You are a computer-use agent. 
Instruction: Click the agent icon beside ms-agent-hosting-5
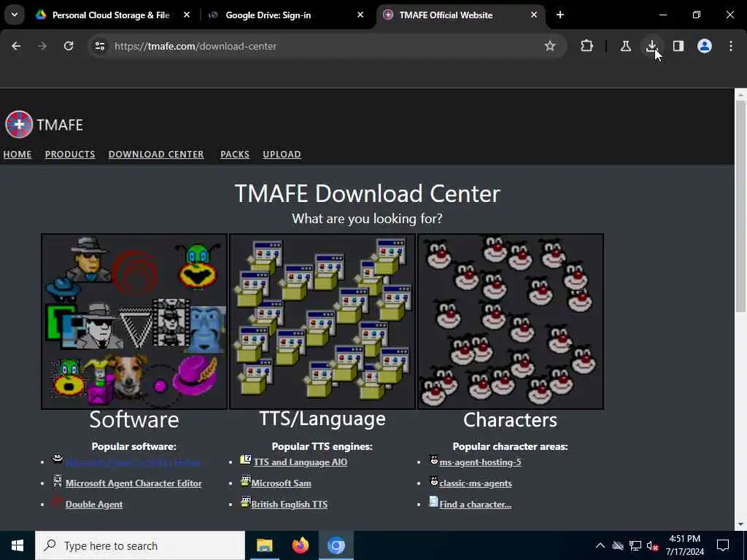click(434, 459)
